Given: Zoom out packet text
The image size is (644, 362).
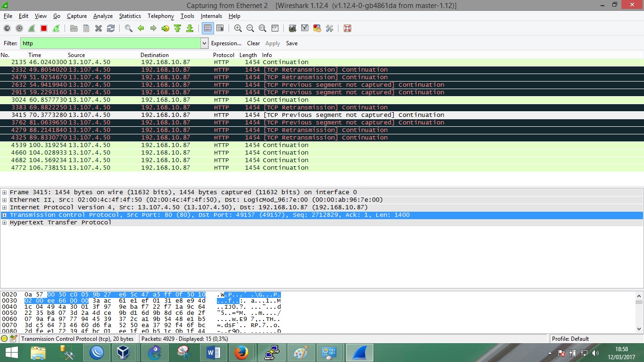Looking at the screenshot, I should [250, 28].
